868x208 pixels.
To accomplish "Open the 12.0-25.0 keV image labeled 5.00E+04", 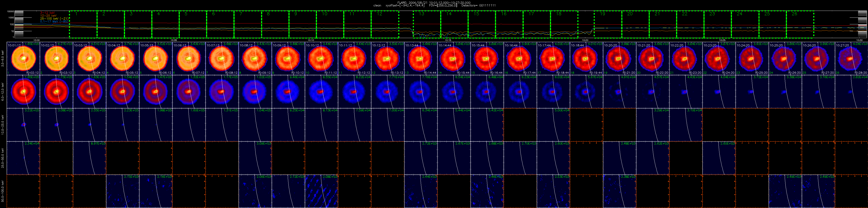I will coord(553,125).
